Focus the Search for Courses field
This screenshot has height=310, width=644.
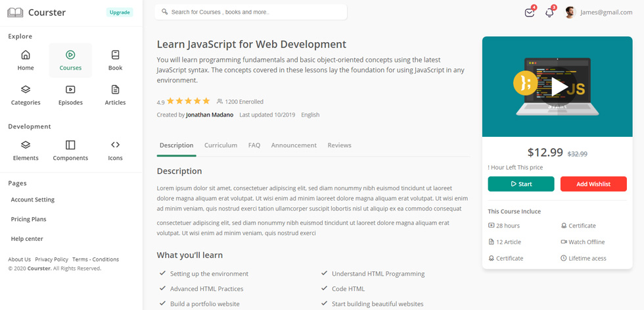(251, 12)
